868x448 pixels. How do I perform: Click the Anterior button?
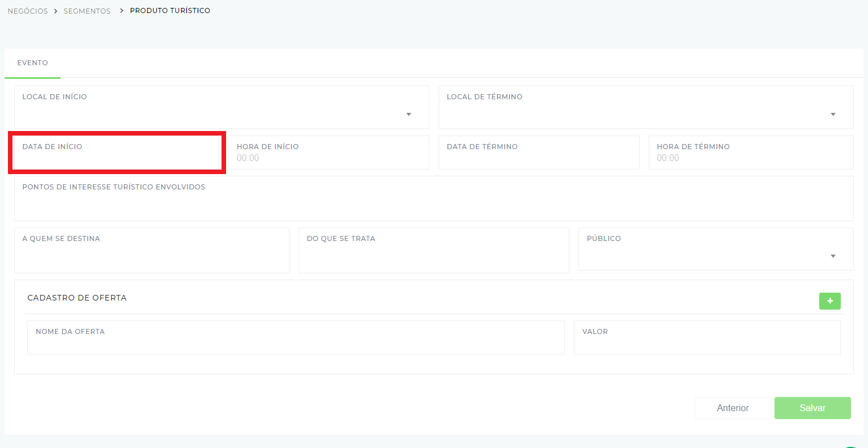[733, 408]
